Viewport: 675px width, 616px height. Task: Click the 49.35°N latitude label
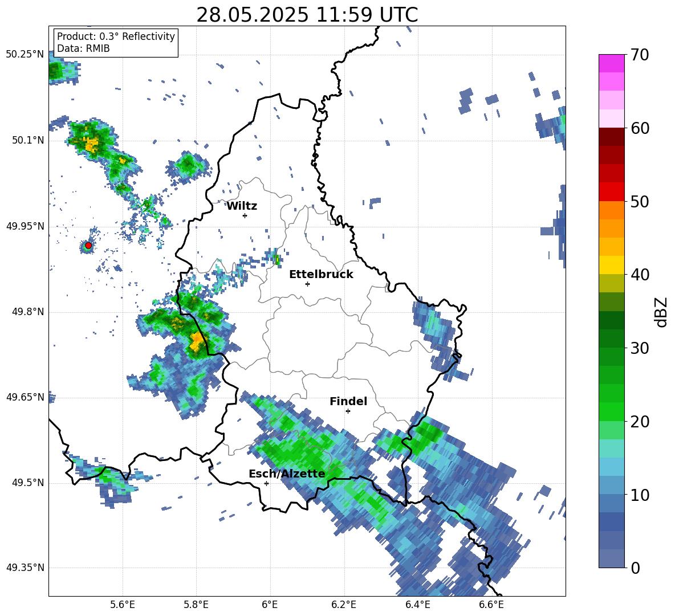pyautogui.click(x=25, y=568)
